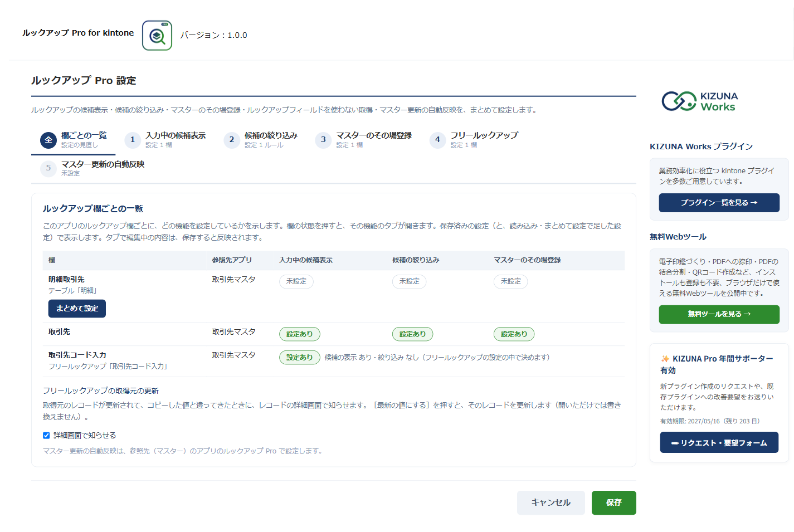Click 未設定 under 候補の絞り込み for 明細取引先
This screenshot has width=794, height=532.
410,281
